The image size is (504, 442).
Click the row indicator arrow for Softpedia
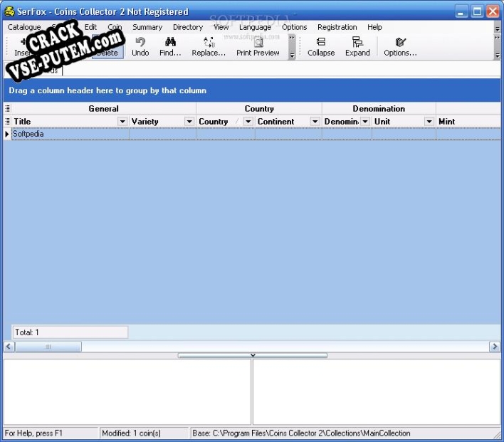click(6, 134)
